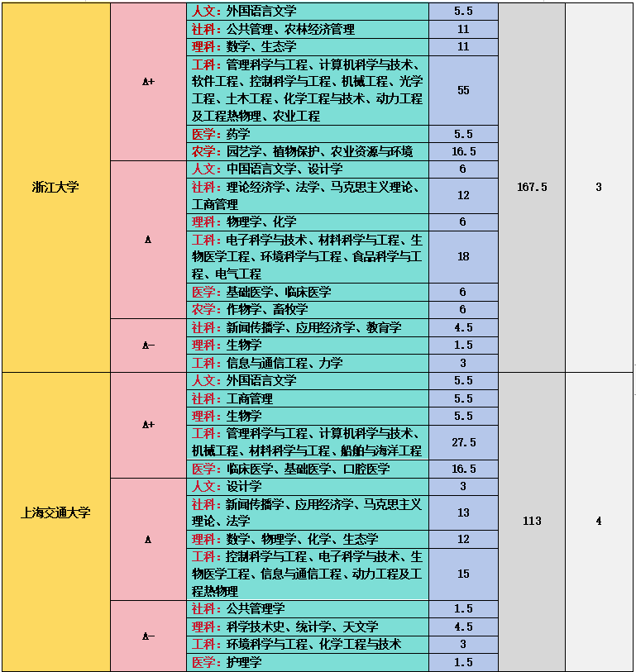This screenshot has width=636, height=672.
Task: Select the 医学：药学 cell
Action: [x=308, y=134]
